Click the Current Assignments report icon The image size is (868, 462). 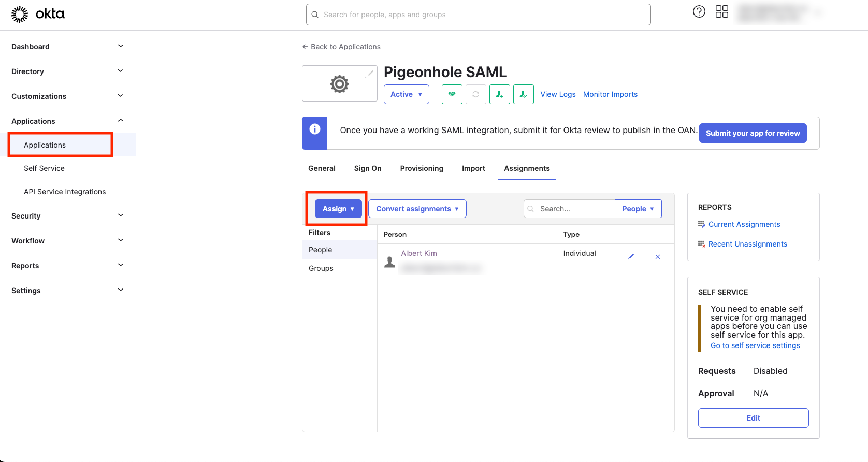point(702,224)
